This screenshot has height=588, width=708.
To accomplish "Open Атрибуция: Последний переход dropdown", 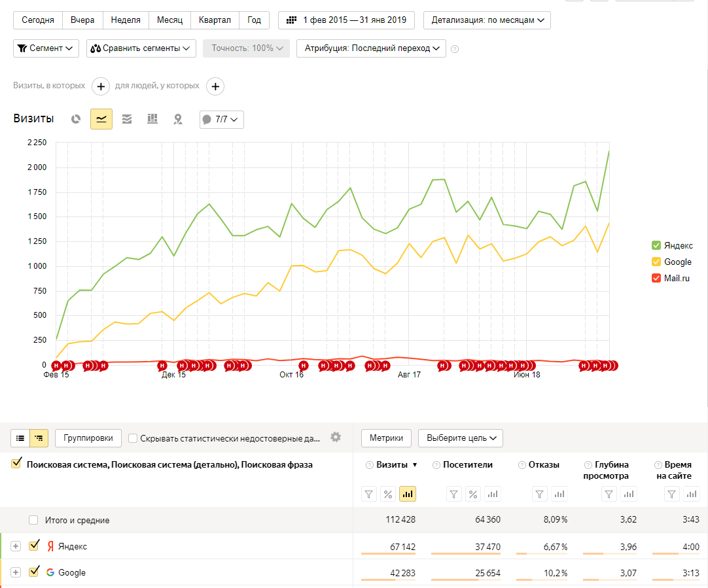I will pos(371,48).
